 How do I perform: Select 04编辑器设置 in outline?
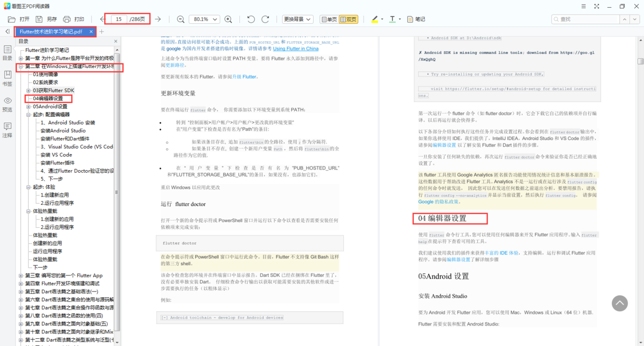(48, 99)
